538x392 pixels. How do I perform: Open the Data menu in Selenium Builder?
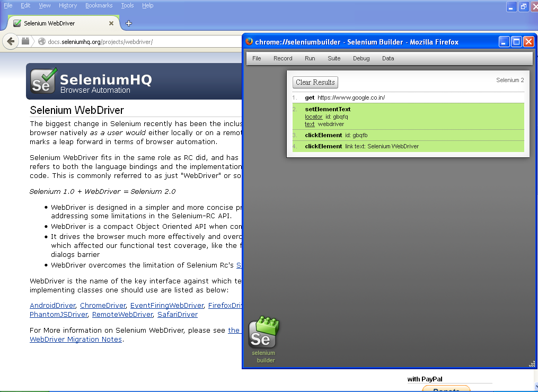coord(388,58)
